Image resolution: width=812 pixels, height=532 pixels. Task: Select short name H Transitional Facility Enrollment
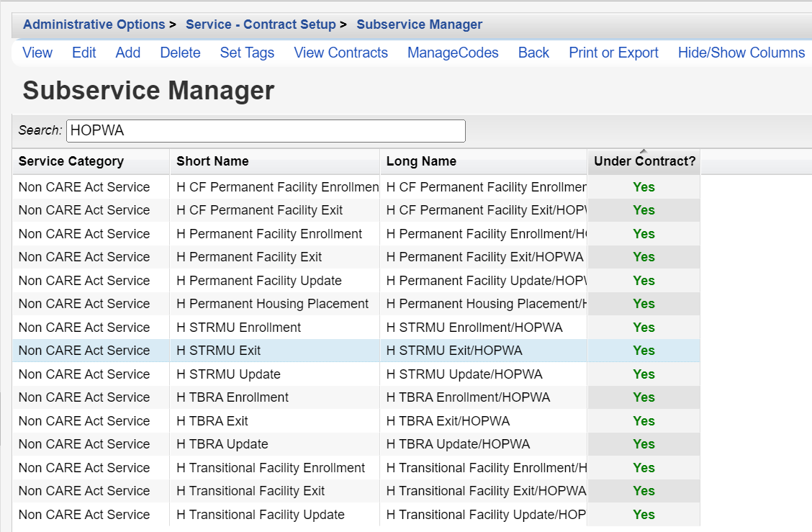pyautogui.click(x=271, y=468)
